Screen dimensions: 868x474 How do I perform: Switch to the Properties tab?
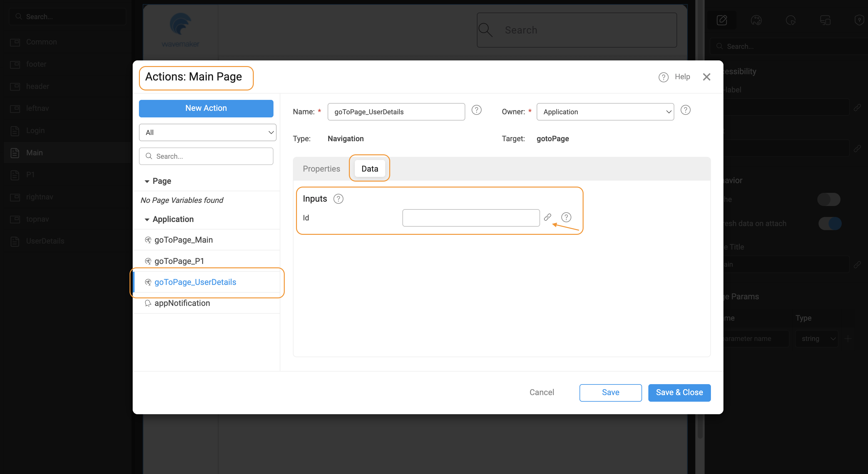point(321,168)
